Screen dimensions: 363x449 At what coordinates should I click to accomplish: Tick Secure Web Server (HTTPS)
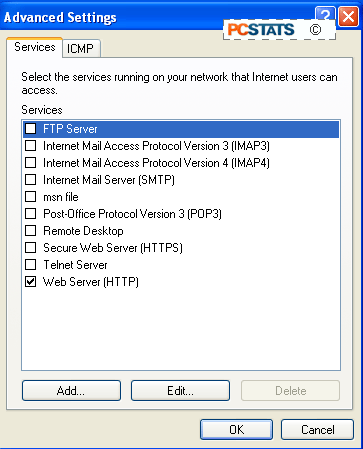pos(31,248)
